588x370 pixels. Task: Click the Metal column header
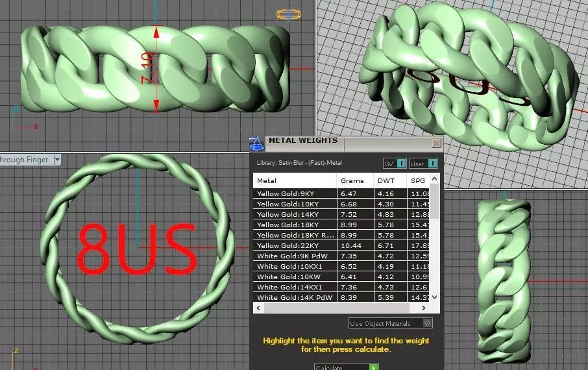tap(295, 180)
